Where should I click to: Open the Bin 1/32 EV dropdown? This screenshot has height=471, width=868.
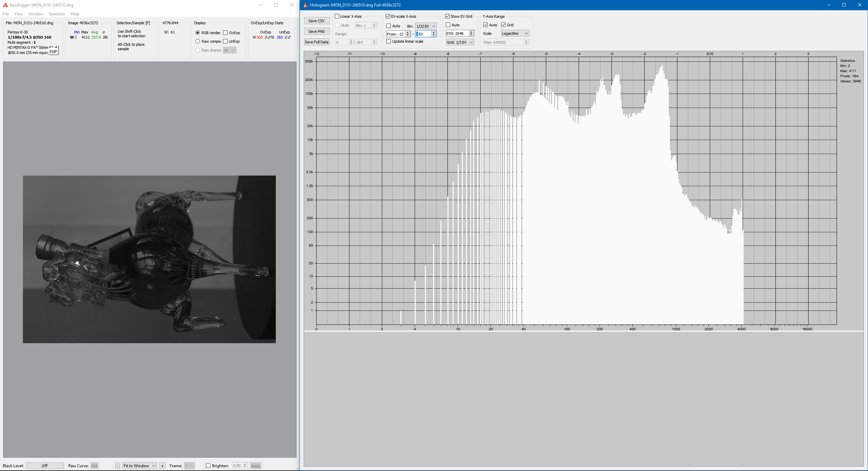[x=426, y=26]
